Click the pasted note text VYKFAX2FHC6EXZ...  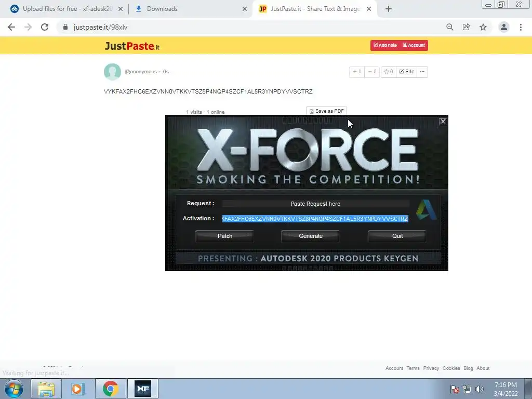[x=208, y=91]
